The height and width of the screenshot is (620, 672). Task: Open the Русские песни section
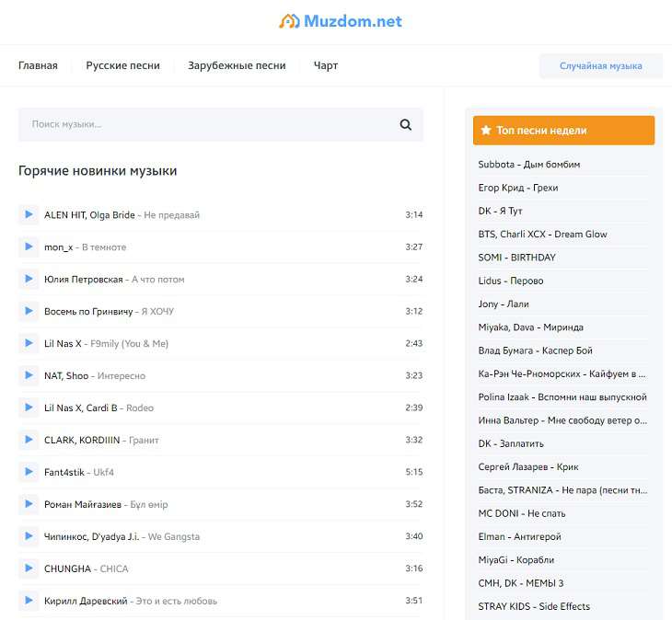(x=122, y=66)
